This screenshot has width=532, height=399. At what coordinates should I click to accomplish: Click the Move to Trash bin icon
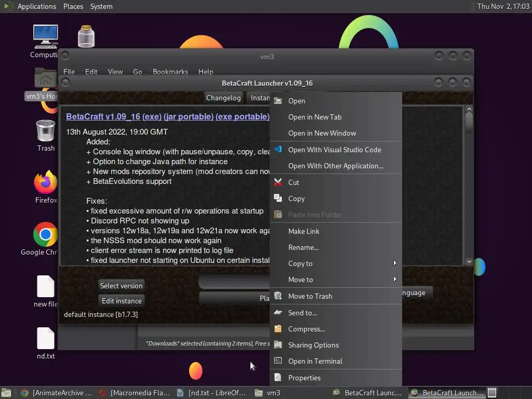pyautogui.click(x=278, y=296)
